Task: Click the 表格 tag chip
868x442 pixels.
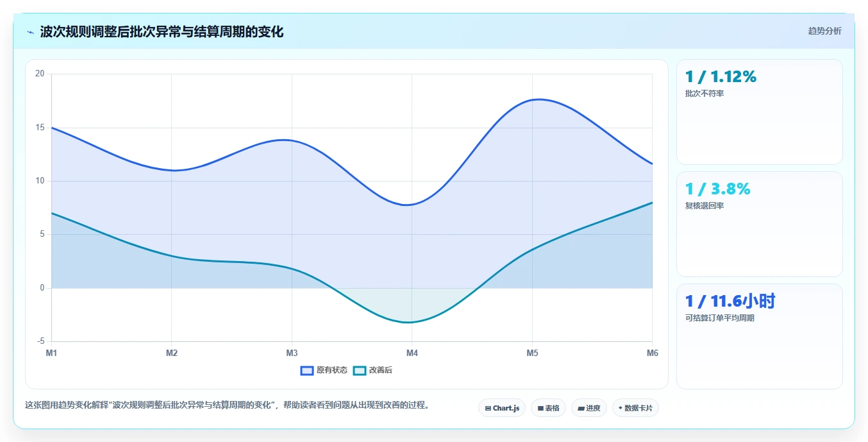Action: tap(548, 408)
